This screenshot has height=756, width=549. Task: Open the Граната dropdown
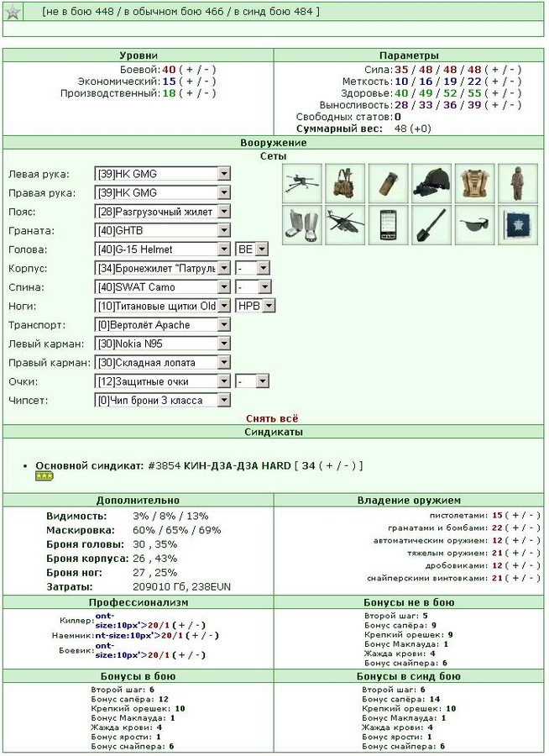[x=163, y=230]
